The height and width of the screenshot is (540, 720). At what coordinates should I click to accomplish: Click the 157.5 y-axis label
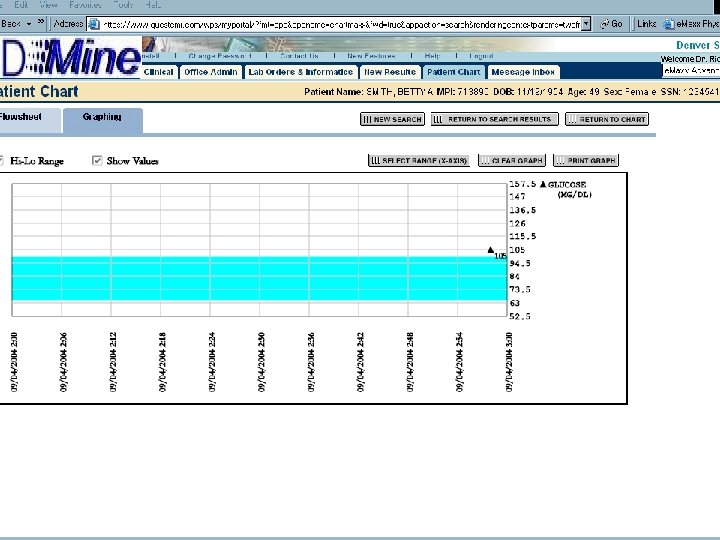click(523, 184)
